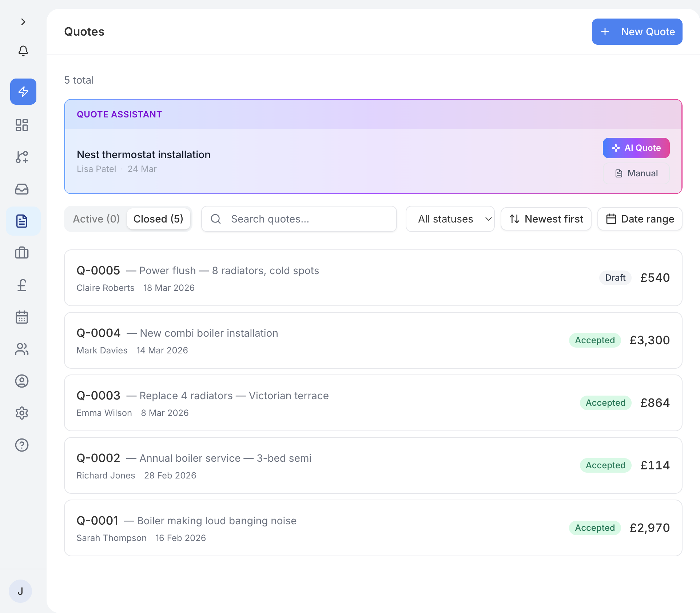Image resolution: width=700 pixels, height=613 pixels.
Task: Open help via the question mark icon
Action: click(x=22, y=445)
